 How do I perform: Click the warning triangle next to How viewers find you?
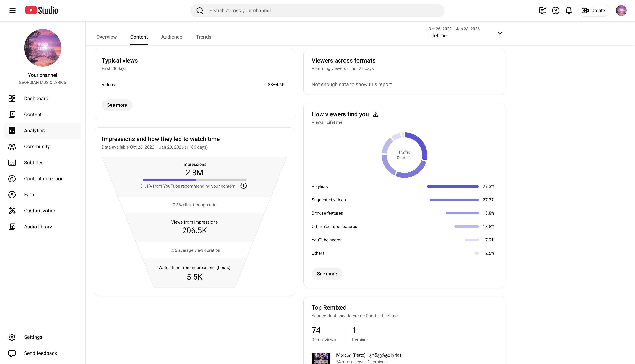pos(375,114)
